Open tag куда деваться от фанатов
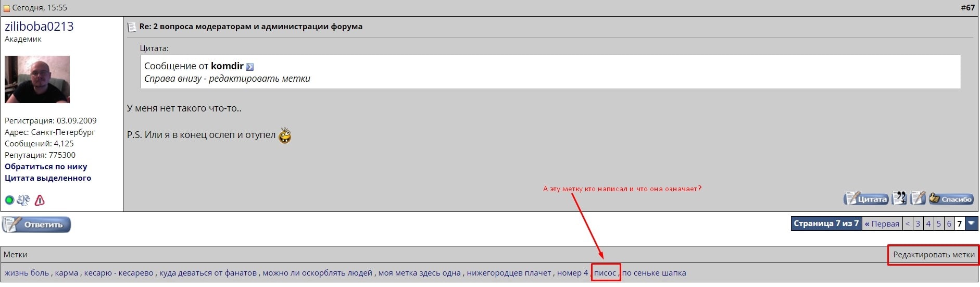The height and width of the screenshot is (287, 980). click(208, 273)
